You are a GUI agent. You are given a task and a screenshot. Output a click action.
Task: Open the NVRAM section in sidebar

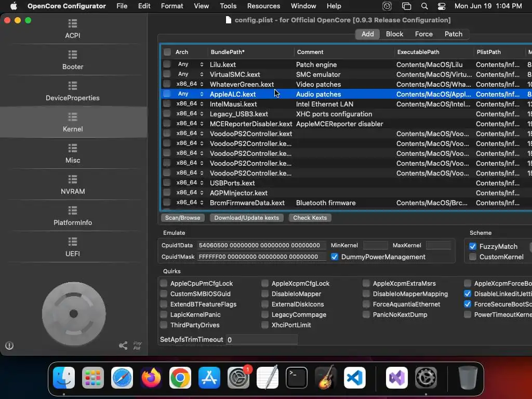tap(73, 185)
